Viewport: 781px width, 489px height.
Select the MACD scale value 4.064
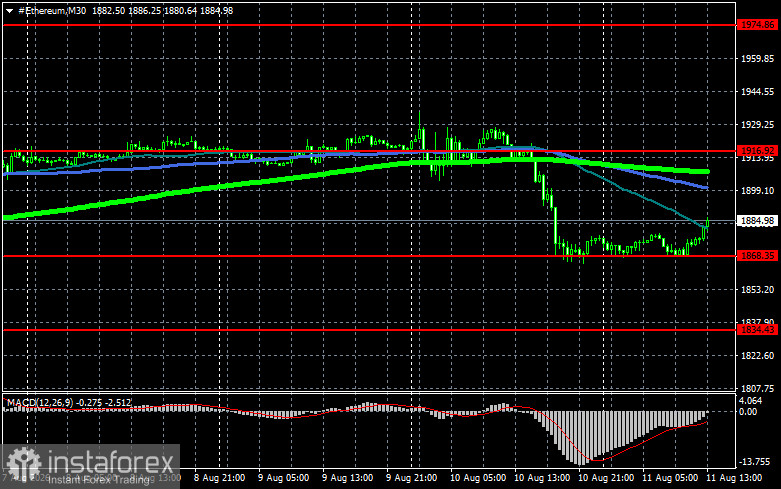[751, 401]
